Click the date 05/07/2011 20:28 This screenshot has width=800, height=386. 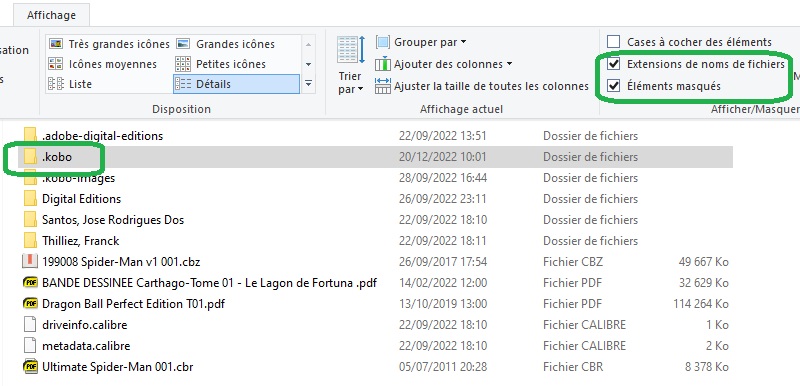pos(443,366)
